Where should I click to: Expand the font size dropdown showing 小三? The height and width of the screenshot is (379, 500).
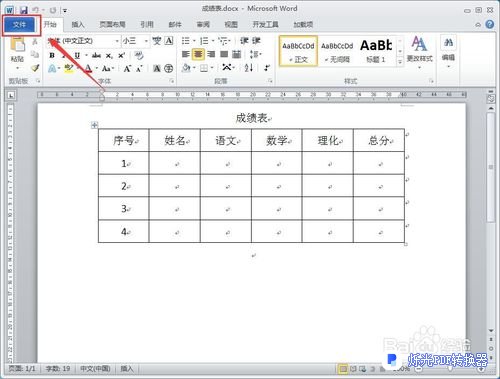point(146,41)
